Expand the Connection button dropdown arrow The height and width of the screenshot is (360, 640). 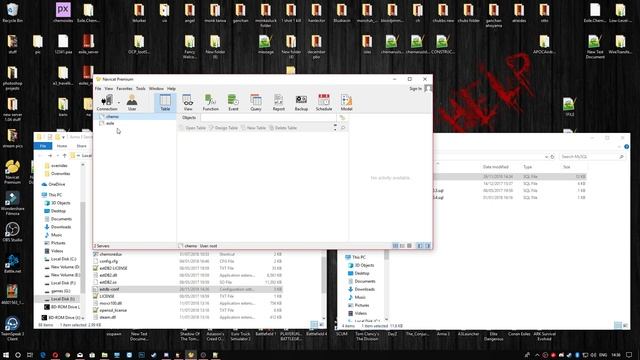coord(119,102)
